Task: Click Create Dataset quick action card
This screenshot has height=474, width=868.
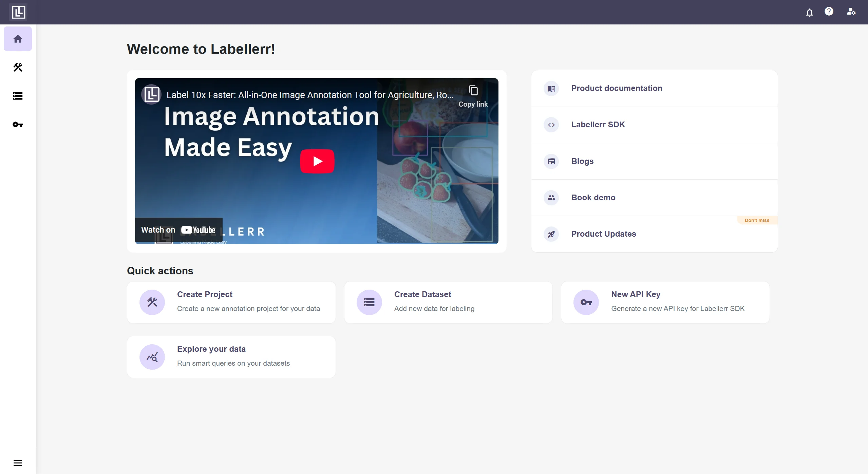Action: 448,302
